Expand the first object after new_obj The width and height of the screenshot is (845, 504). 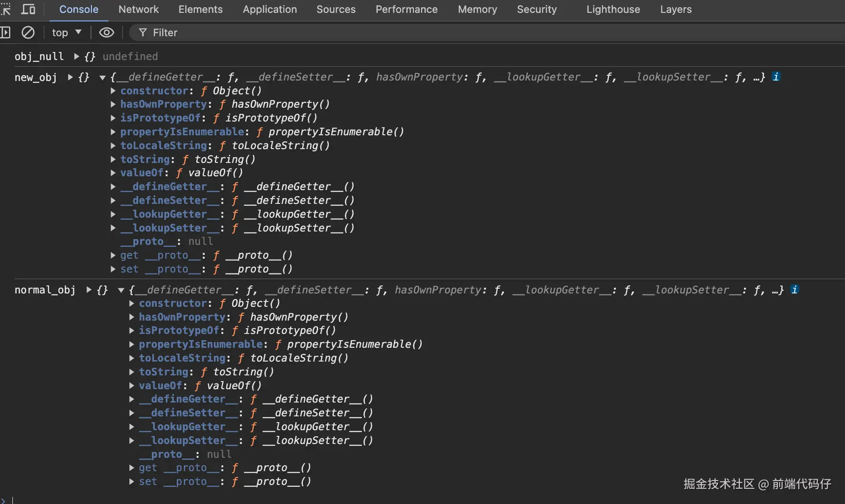point(70,77)
